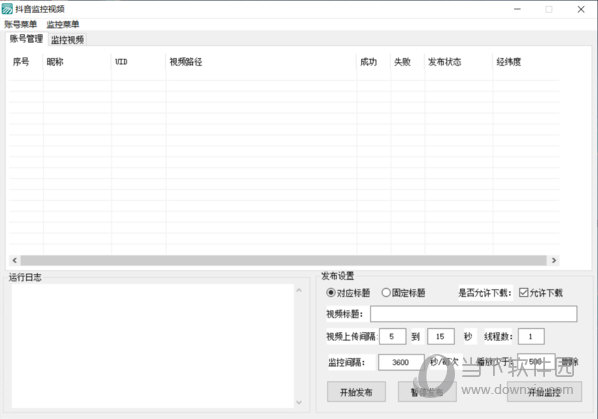
Task: Minimize the 抖音监控视频 window
Action: 517,9
